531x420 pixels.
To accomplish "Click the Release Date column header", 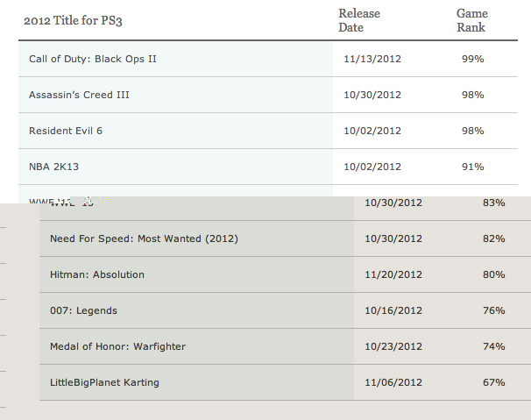I will (359, 21).
